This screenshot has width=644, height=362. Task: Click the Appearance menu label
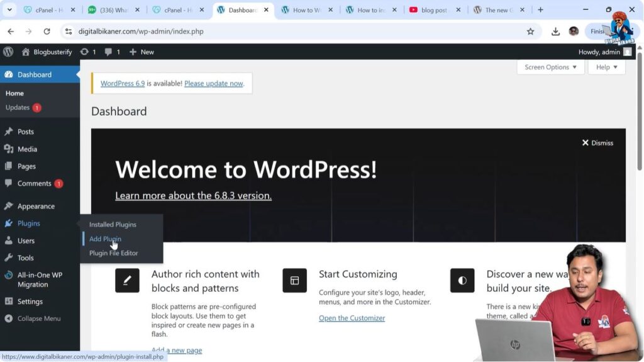(x=36, y=206)
